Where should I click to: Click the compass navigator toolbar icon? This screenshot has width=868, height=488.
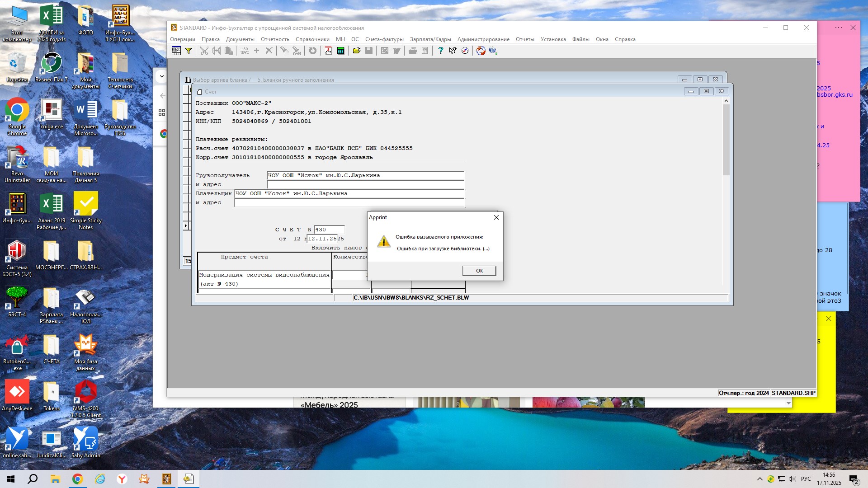(x=465, y=51)
